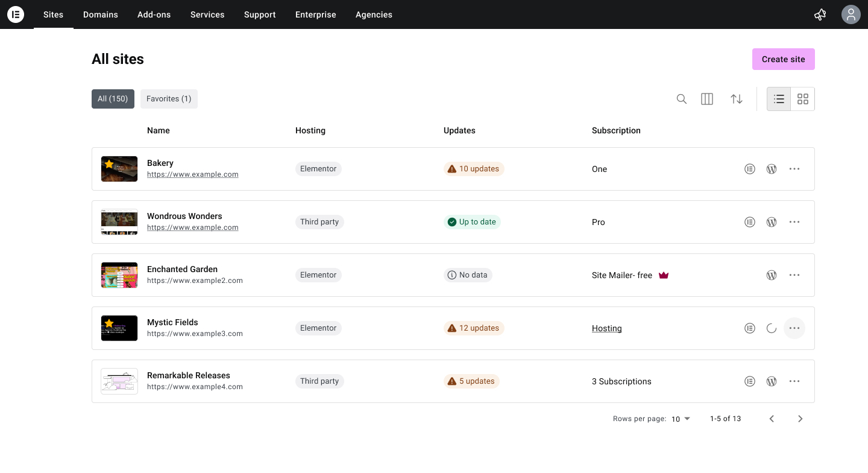Screen dimensions: 868x473
Task: Open Elementor editor for Remarkable Releases
Action: (750, 381)
